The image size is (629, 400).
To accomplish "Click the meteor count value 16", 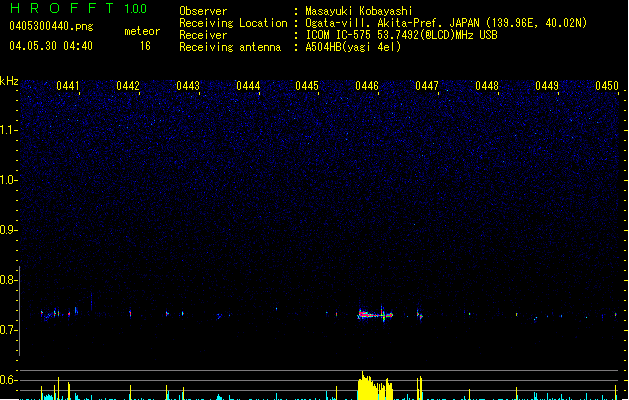I will click(x=145, y=46).
